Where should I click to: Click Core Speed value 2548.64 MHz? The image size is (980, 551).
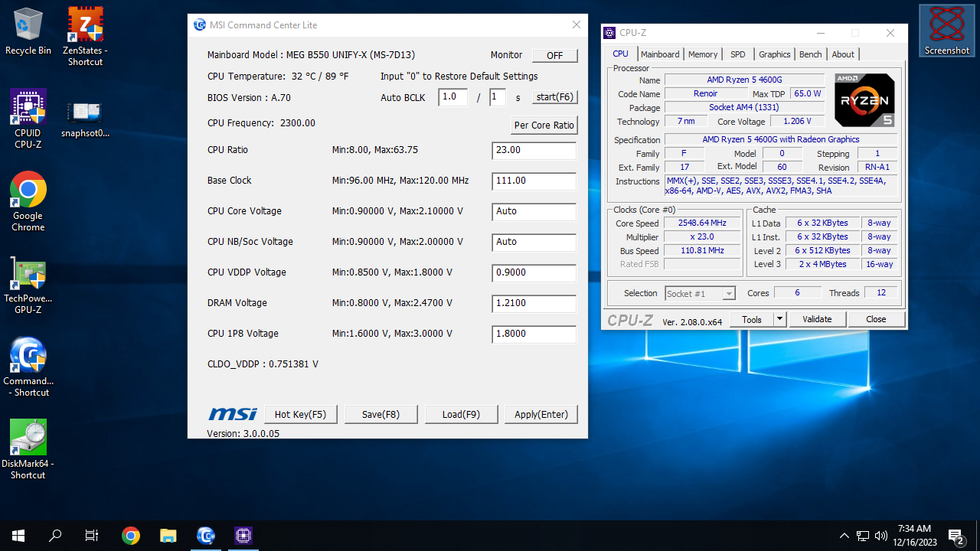coord(702,223)
